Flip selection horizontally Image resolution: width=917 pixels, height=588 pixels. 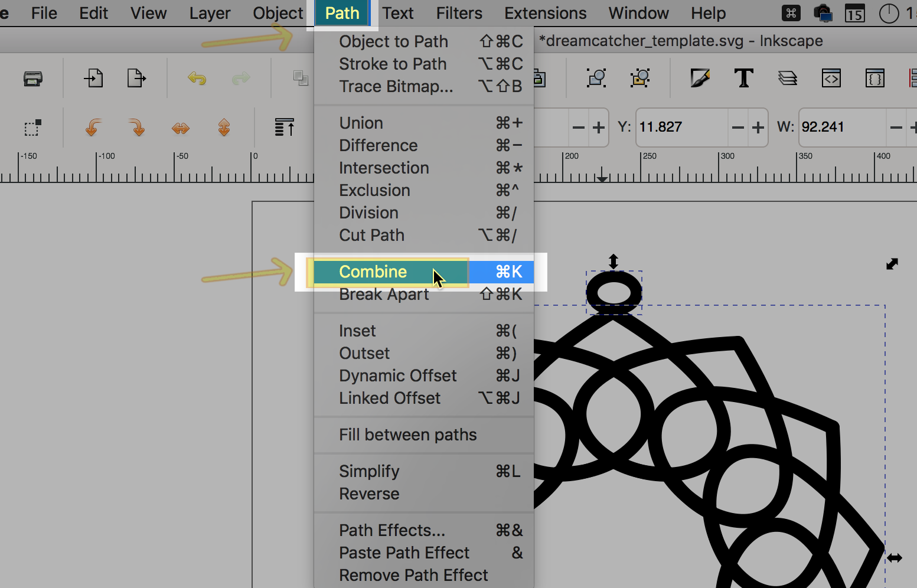pos(181,128)
